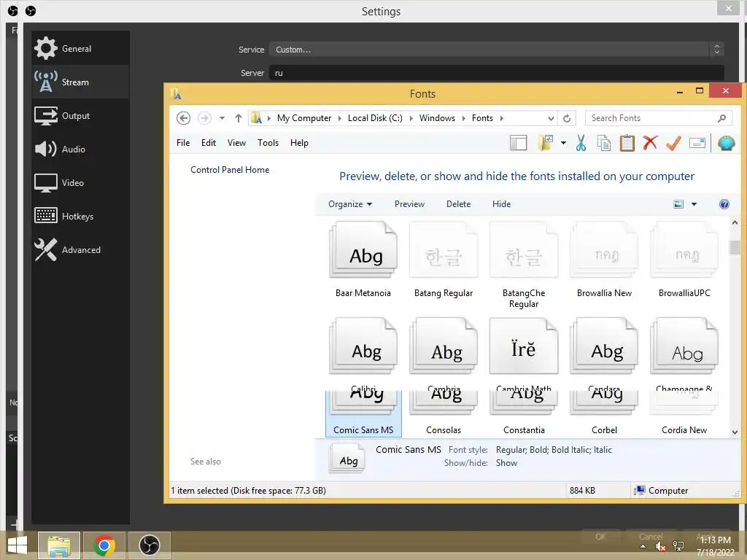Select the Constantia font
This screenshot has height=560, width=747.
tap(524, 413)
